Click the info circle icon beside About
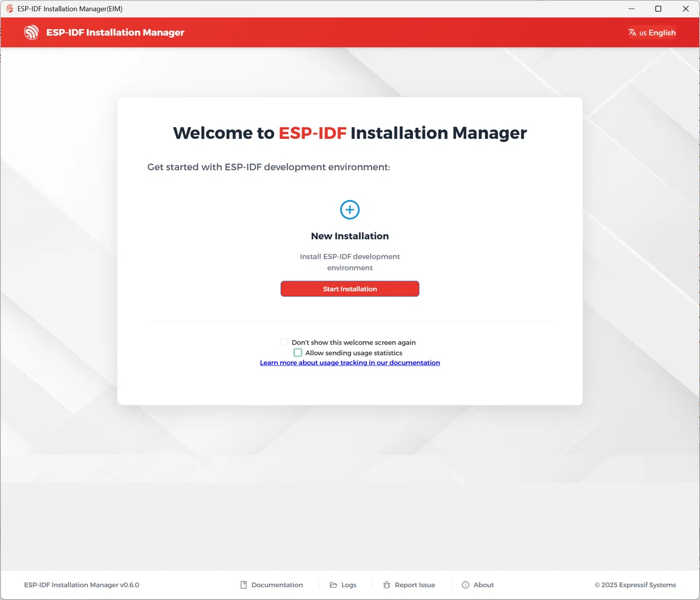 [466, 585]
